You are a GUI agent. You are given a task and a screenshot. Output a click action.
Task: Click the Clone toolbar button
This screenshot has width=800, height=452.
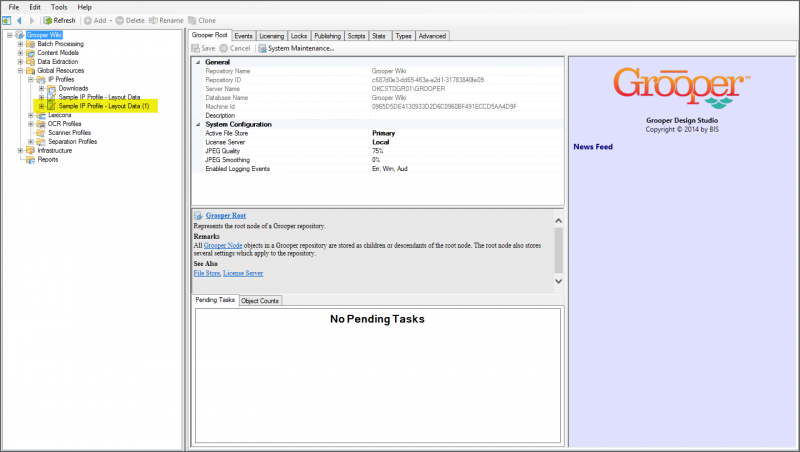click(x=202, y=20)
